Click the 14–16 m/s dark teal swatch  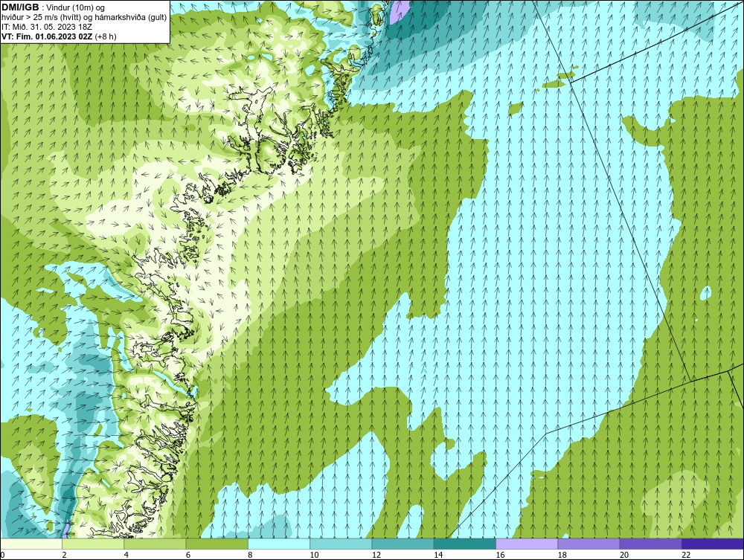(465, 544)
